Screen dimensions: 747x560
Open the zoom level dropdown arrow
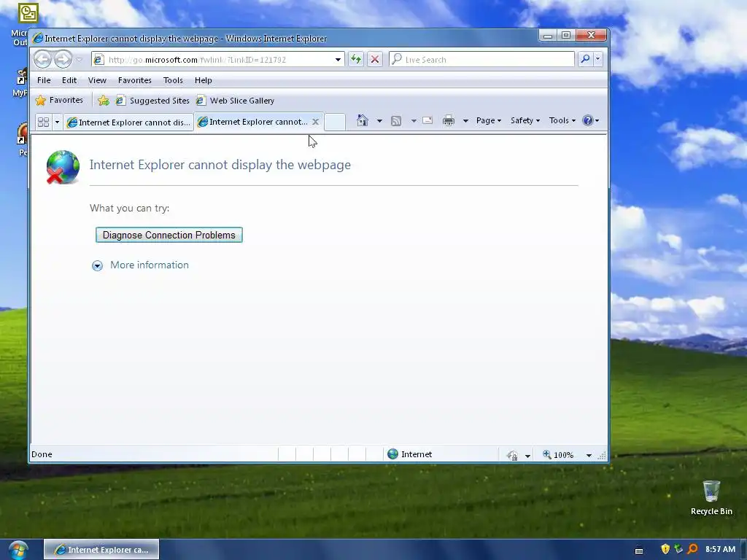tap(589, 455)
